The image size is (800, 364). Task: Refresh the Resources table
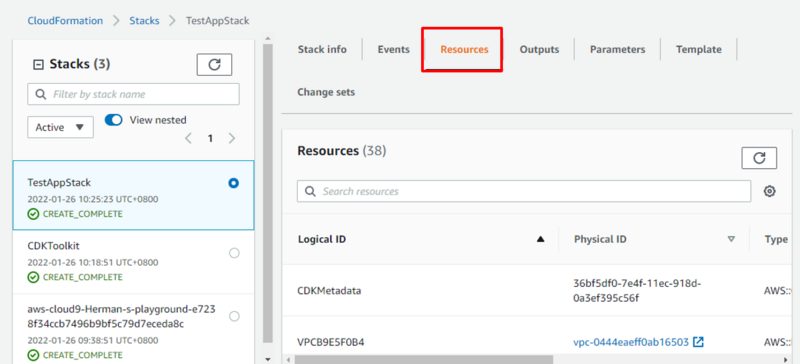tap(759, 158)
